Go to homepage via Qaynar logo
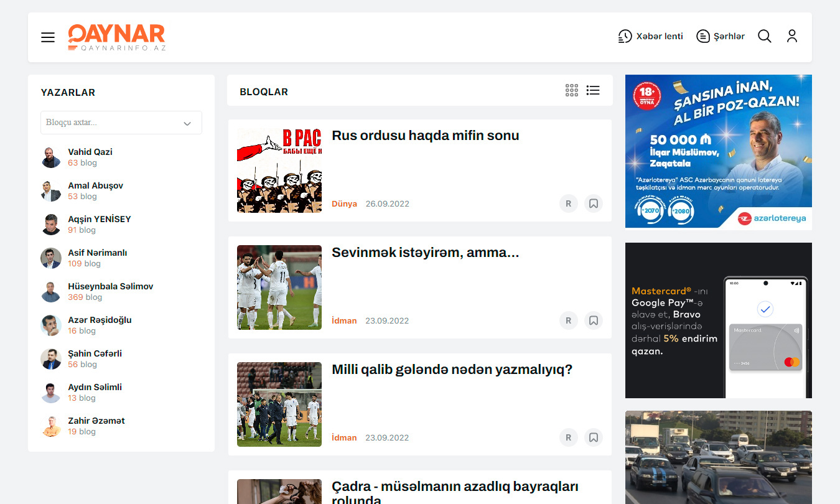Image resolution: width=840 pixels, height=504 pixels. (x=116, y=37)
